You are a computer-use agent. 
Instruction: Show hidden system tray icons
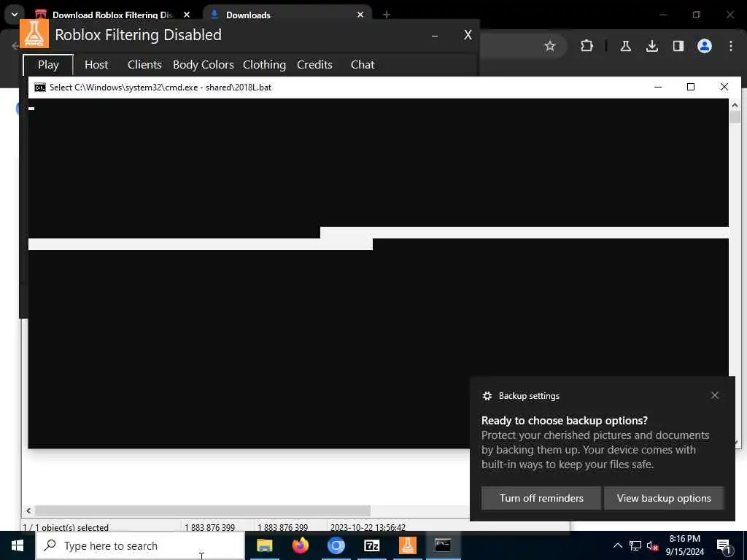(x=617, y=545)
